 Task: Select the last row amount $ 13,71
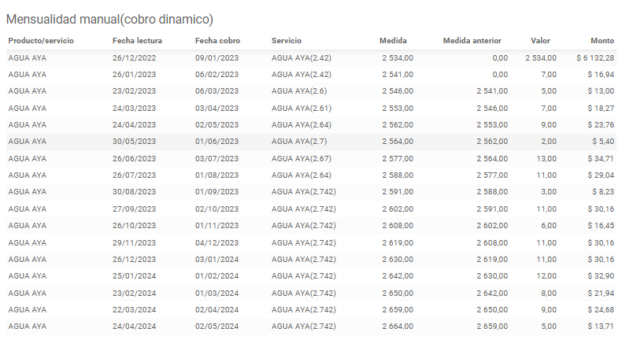(601, 327)
